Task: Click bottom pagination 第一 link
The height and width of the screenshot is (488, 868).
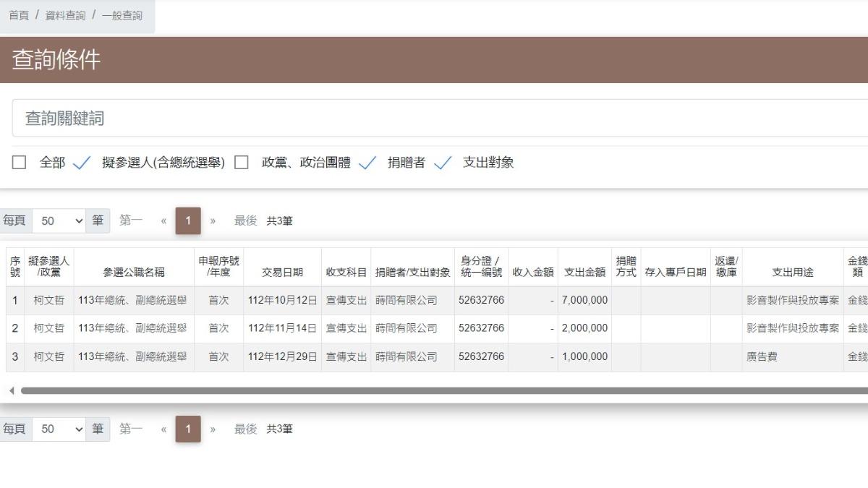Action: [131, 429]
